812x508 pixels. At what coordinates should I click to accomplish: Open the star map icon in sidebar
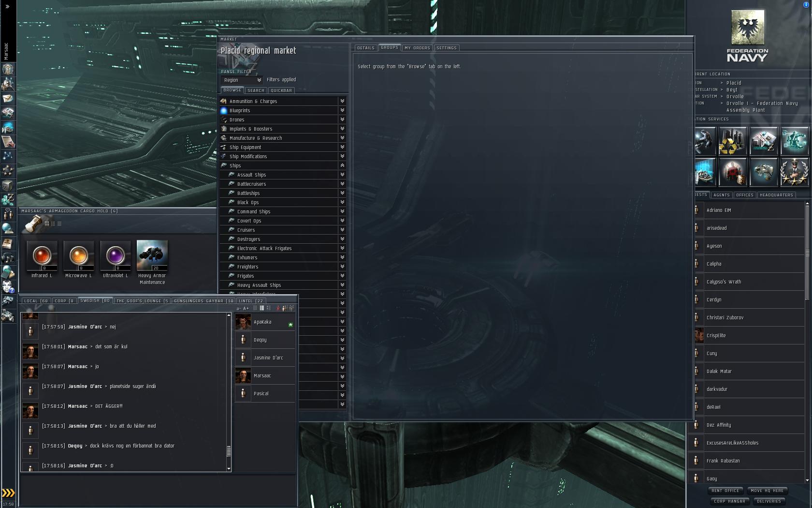pos(8,156)
